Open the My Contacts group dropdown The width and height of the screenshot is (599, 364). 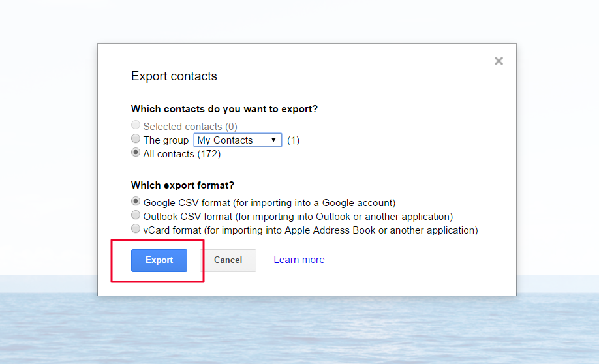[238, 140]
